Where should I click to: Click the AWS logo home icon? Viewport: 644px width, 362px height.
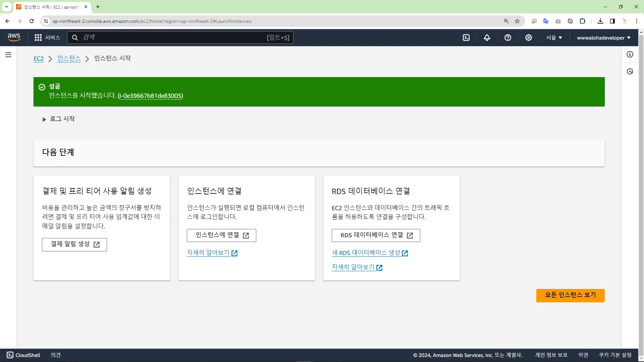pos(14,37)
